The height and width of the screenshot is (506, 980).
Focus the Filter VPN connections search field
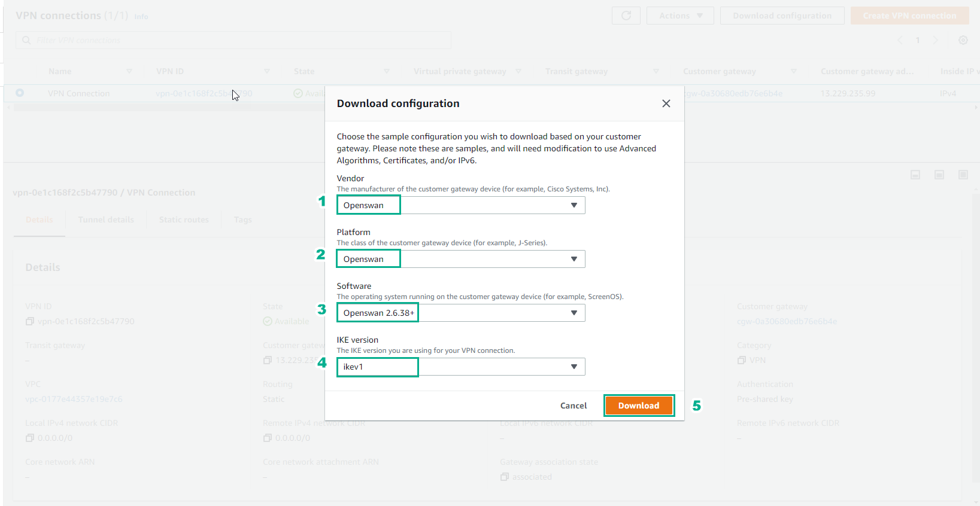click(x=233, y=40)
